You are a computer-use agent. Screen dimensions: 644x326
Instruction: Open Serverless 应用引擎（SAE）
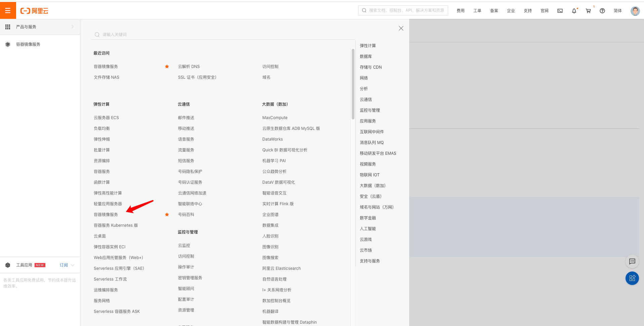point(119,268)
